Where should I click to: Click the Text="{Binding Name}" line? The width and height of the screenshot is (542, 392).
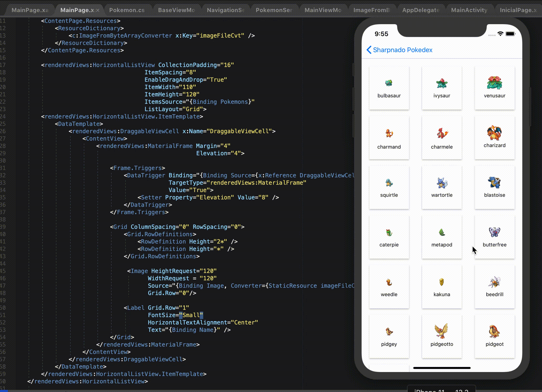[189, 330]
